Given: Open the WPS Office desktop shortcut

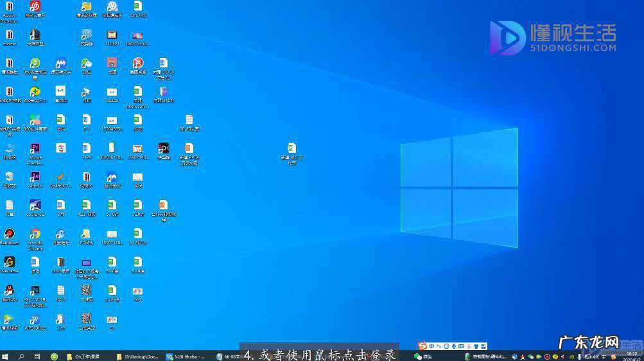Looking at the screenshot, I should [x=35, y=319].
